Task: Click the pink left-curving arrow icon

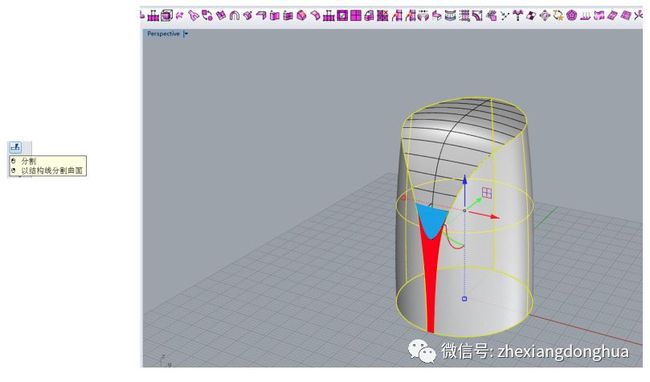Action: pos(437,16)
